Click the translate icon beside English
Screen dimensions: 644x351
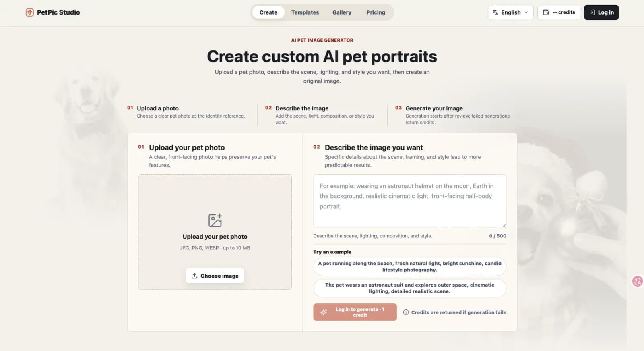[495, 12]
